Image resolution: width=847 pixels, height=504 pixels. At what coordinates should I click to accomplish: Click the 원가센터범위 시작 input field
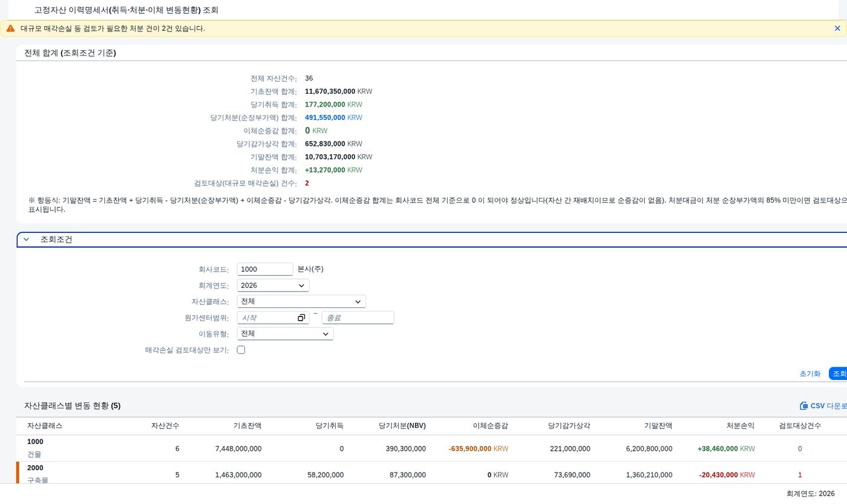(266, 318)
